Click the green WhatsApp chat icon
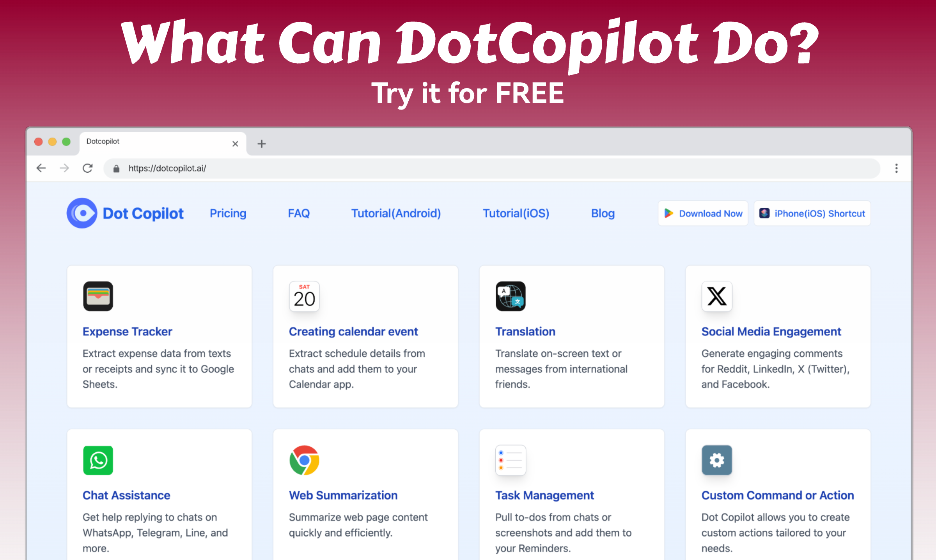Viewport: 936px width, 560px height. pyautogui.click(x=98, y=460)
